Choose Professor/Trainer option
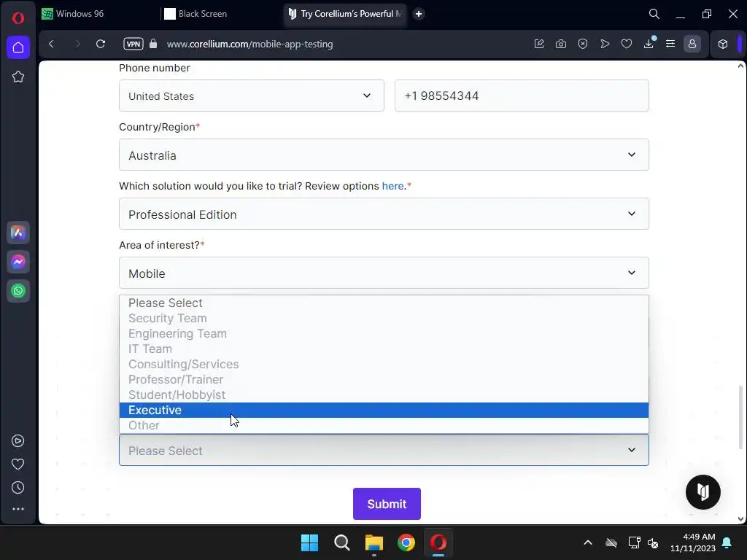This screenshot has height=560, width=747. pyautogui.click(x=384, y=379)
